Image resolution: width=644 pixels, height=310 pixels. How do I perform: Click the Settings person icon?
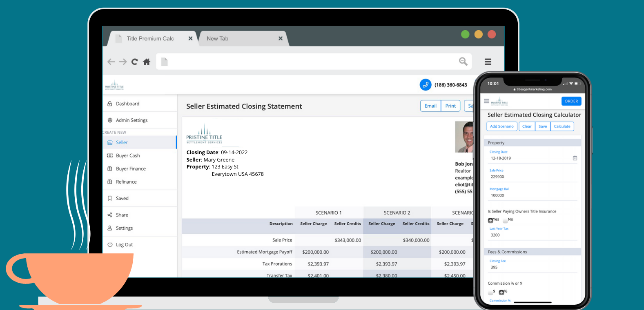pos(109,228)
